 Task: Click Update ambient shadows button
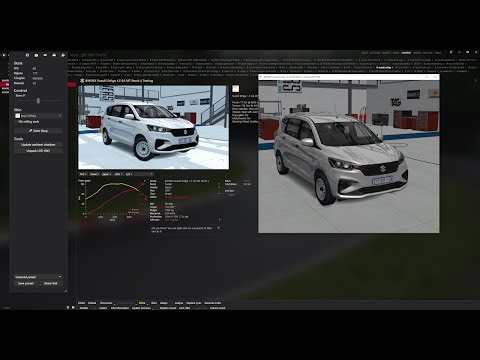coord(38,145)
